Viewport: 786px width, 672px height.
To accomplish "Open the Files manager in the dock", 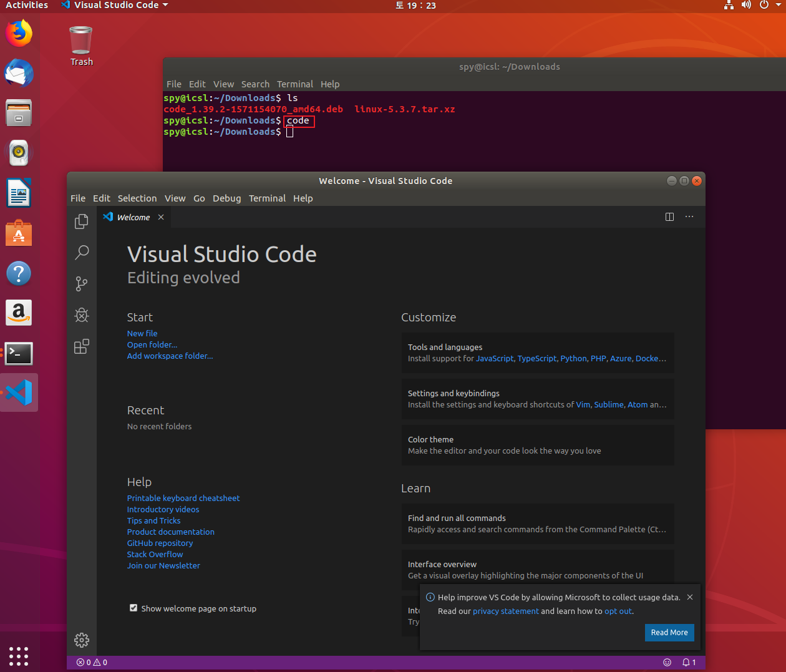I will click(19, 113).
